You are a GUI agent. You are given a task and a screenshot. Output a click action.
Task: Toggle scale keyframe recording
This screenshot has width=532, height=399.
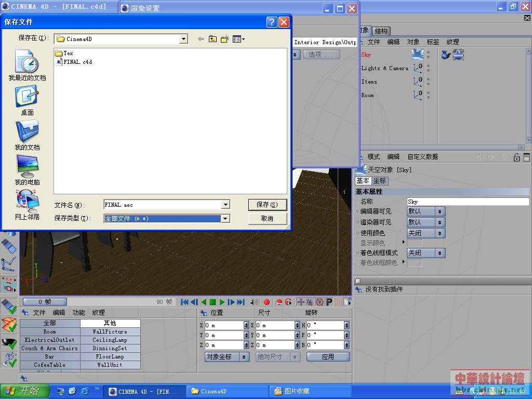pos(310,302)
